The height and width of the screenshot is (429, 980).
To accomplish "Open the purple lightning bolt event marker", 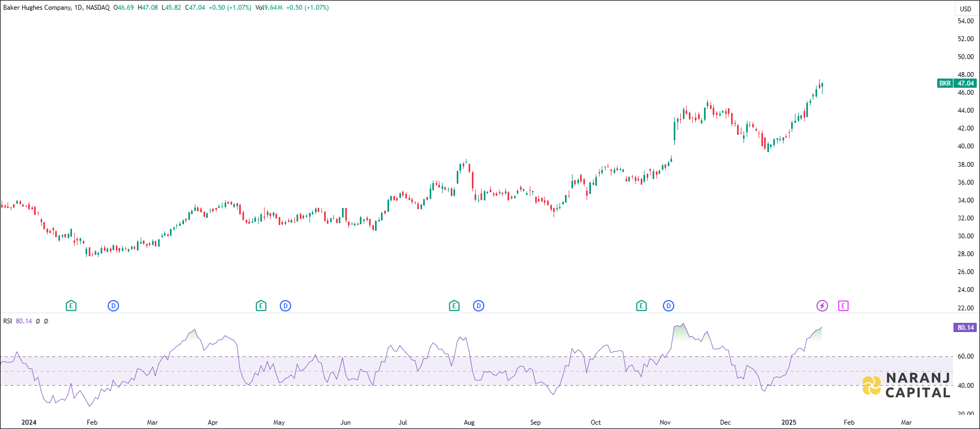I will click(x=822, y=306).
